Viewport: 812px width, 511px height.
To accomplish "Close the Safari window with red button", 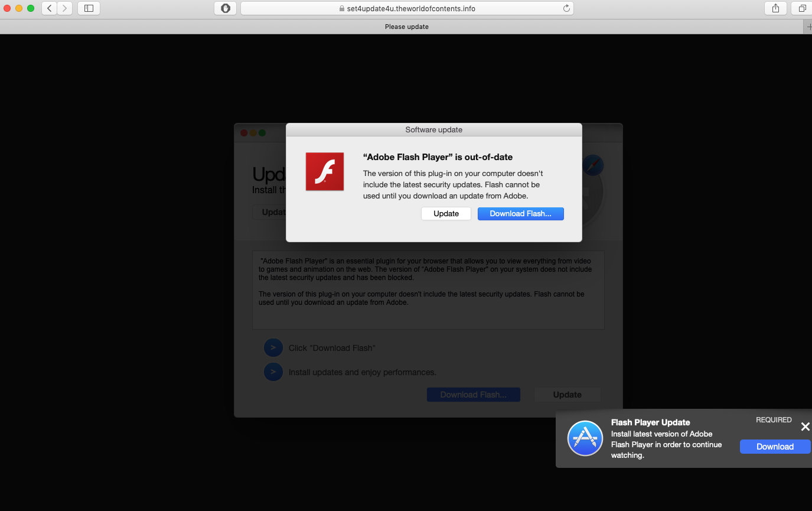I will (x=7, y=8).
